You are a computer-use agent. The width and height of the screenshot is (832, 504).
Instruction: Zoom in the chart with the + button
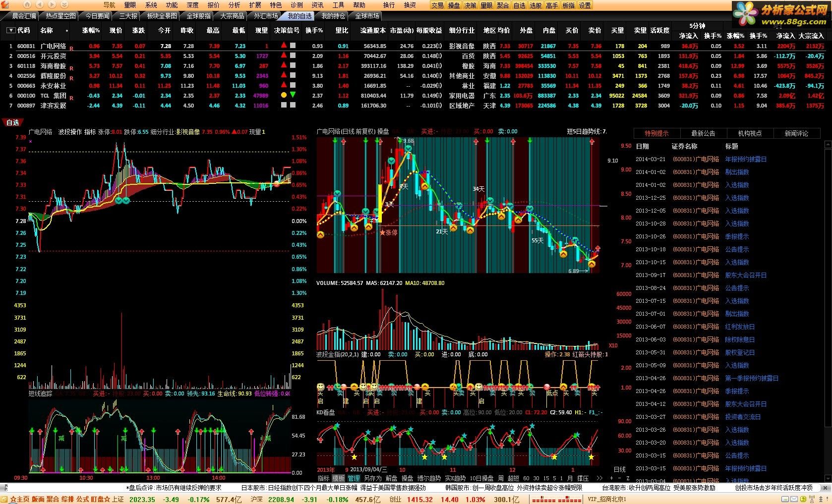[x=611, y=478]
